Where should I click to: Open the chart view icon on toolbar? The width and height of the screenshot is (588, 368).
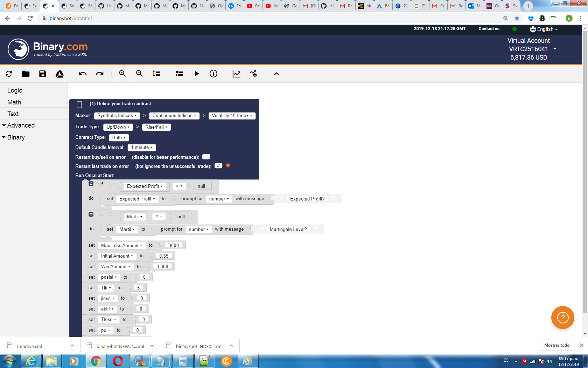point(237,74)
